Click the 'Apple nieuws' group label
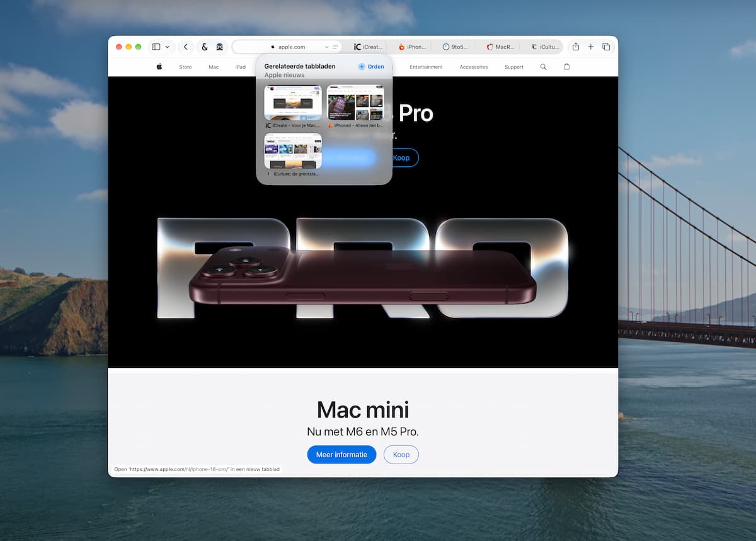This screenshot has width=756, height=541. [x=284, y=75]
